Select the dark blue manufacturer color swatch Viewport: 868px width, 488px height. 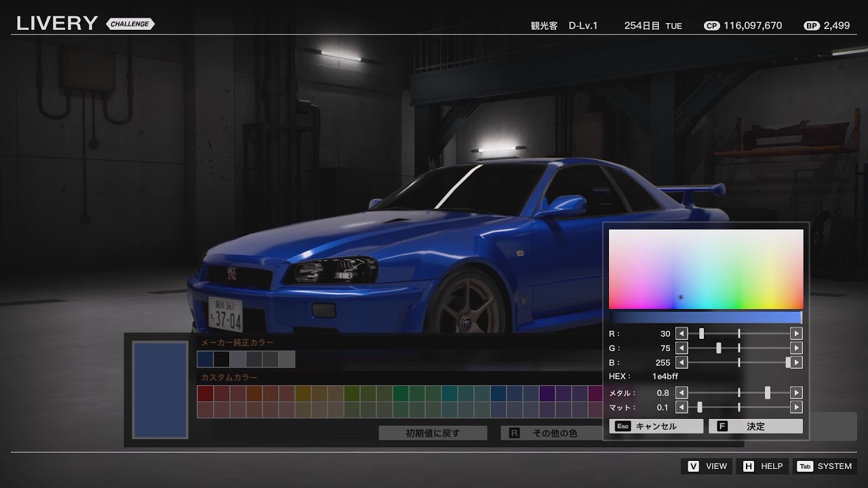205,359
